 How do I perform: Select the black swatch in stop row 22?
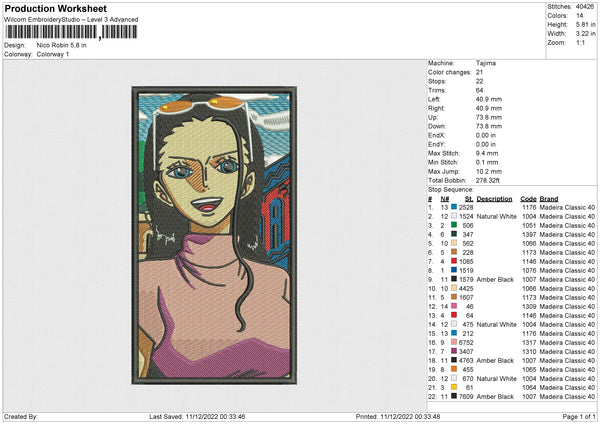454,396
